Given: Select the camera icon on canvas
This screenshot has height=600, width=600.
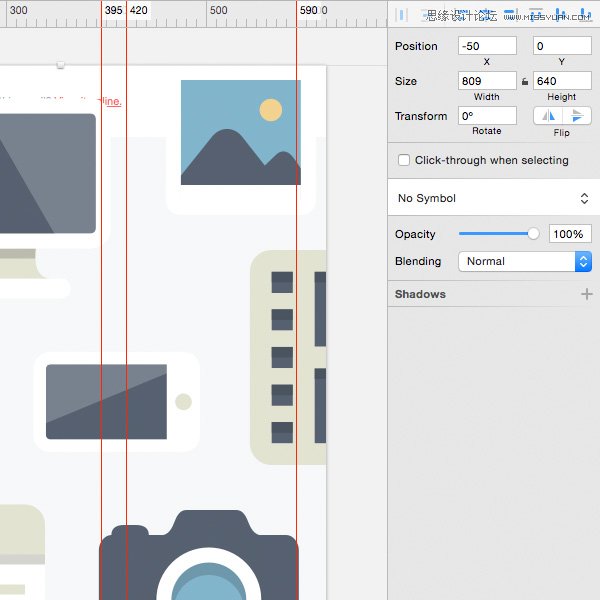Looking at the screenshot, I should (199, 555).
